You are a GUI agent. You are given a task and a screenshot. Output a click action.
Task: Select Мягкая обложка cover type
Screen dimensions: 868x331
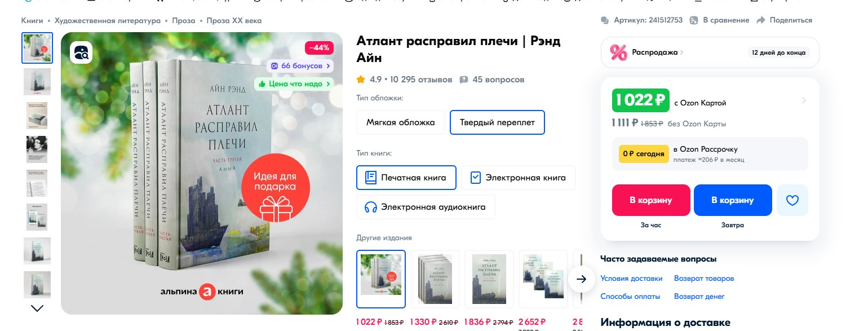point(401,122)
